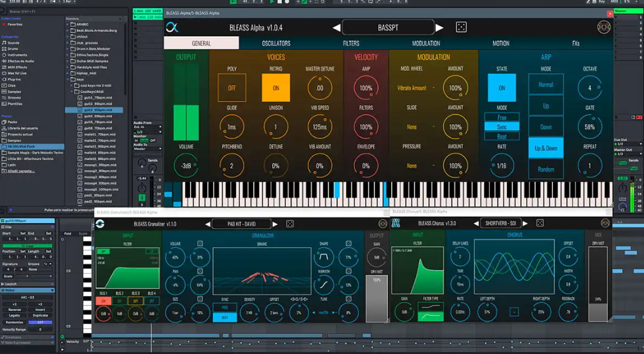Open Vibrato Amount mod wheel selector
Viewport: 644px width, 354px height.
(412, 88)
